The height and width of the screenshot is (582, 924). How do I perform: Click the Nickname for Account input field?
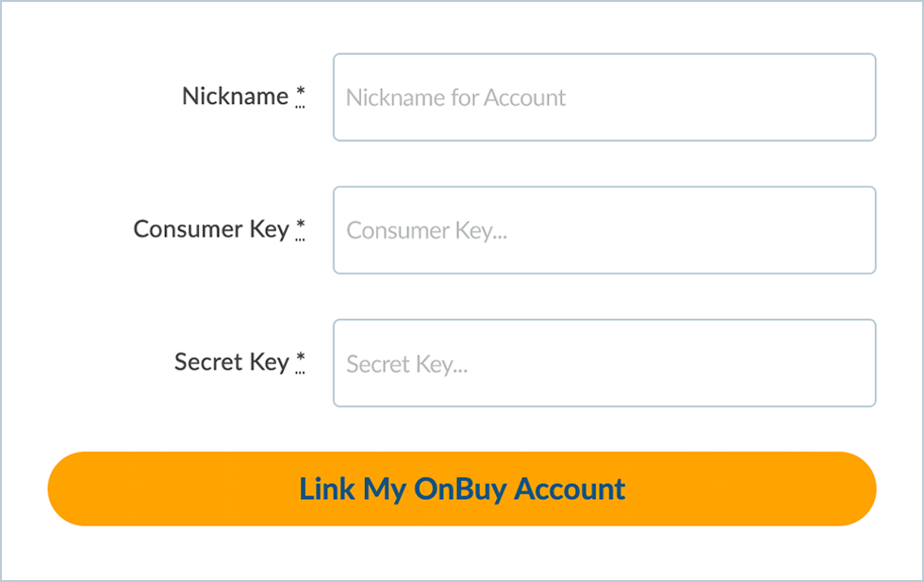[603, 97]
